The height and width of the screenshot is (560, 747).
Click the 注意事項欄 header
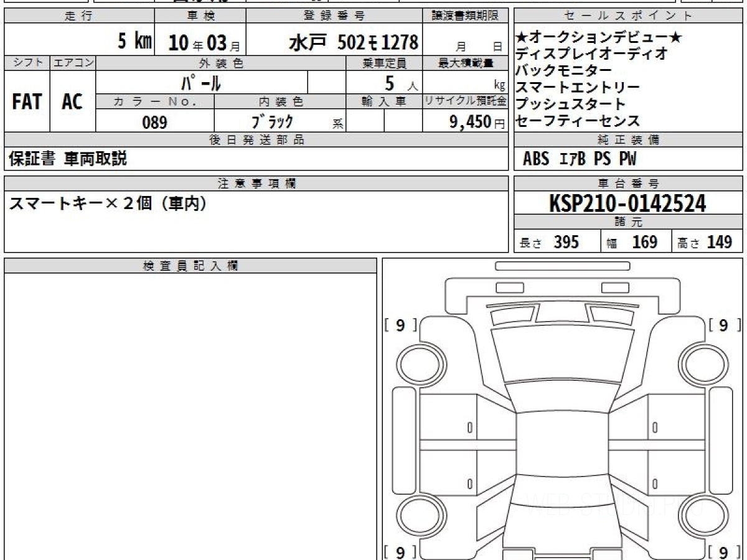[256, 184]
